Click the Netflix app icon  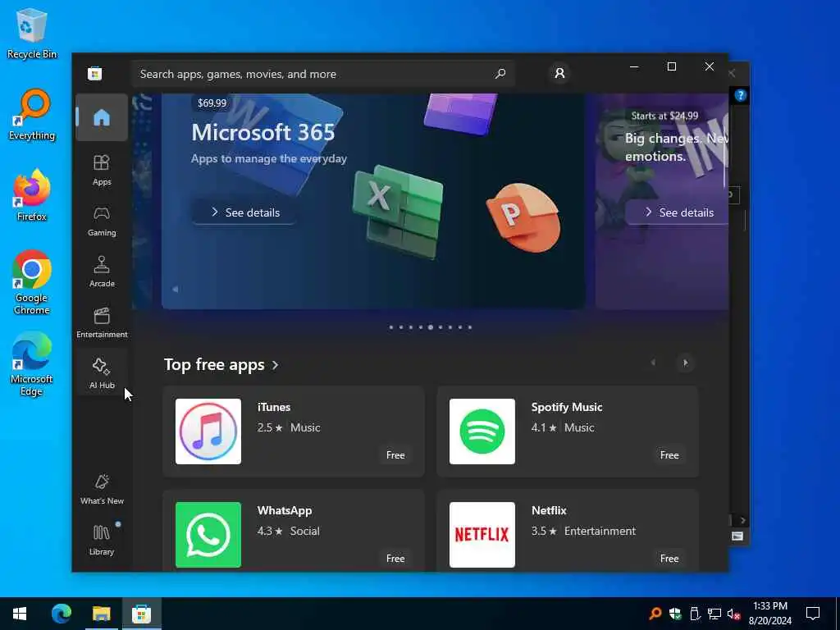[x=482, y=535]
